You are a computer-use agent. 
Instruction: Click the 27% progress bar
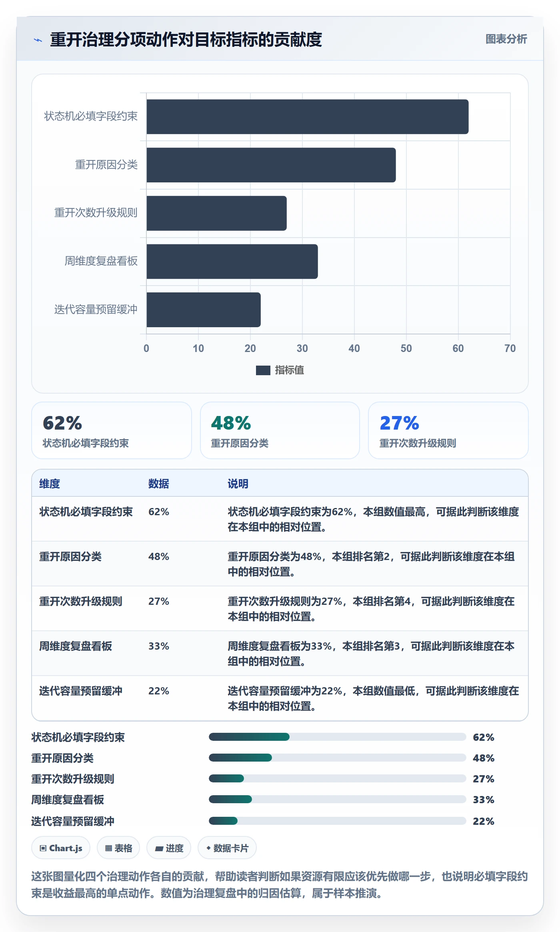[x=337, y=778]
